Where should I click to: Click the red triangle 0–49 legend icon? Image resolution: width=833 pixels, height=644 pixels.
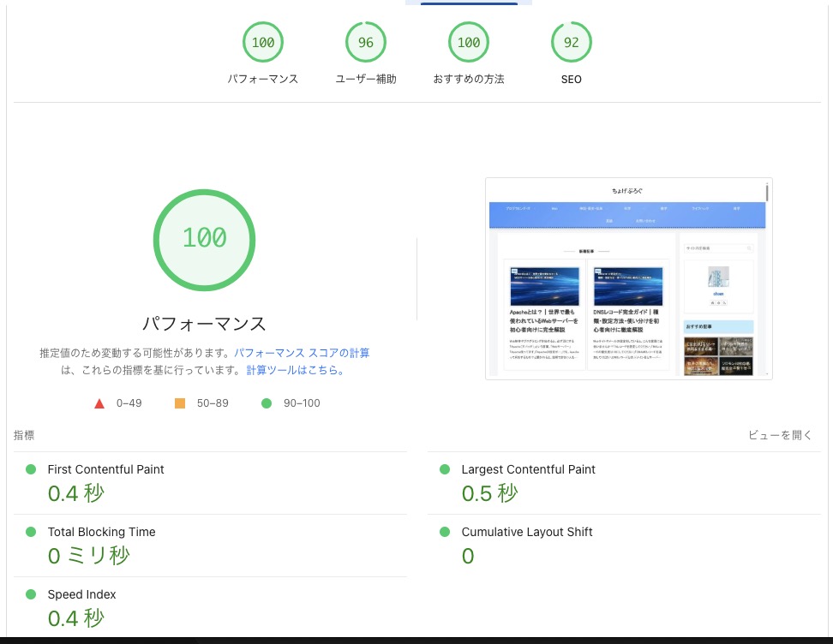tap(99, 403)
